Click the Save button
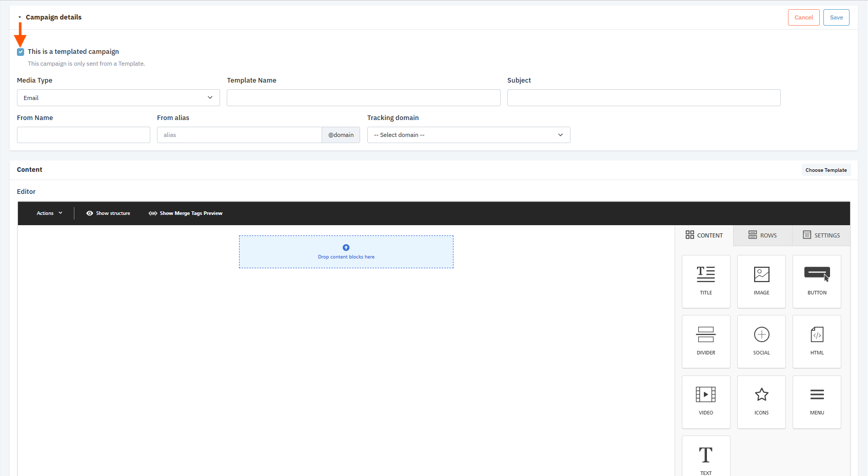868x476 pixels. [x=837, y=17]
